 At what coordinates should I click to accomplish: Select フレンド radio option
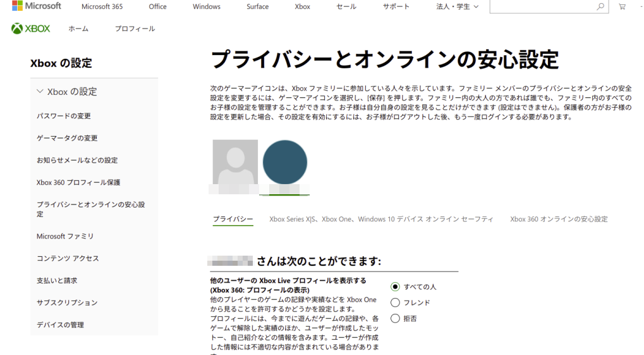[395, 302]
